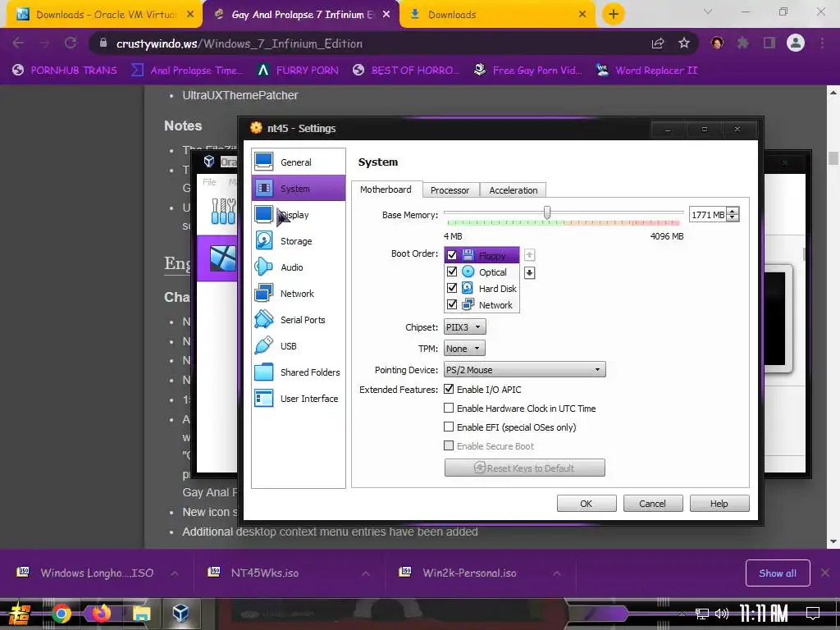Open the Display settings category
840x630 pixels.
299,214
